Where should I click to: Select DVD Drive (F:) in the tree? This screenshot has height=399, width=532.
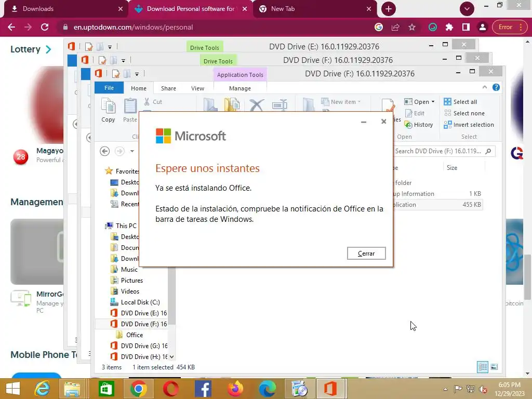coord(139,324)
